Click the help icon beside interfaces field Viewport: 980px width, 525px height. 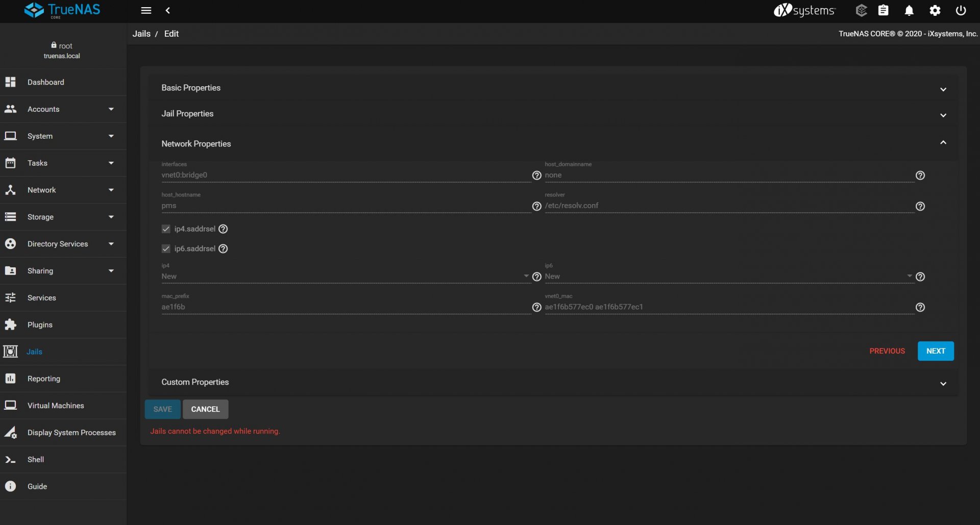coord(536,176)
